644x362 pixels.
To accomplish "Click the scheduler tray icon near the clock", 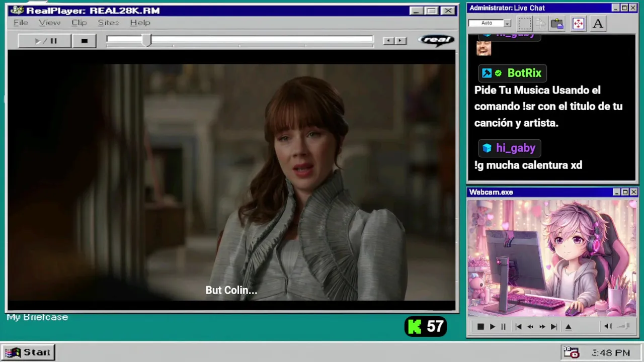I will [571, 352].
